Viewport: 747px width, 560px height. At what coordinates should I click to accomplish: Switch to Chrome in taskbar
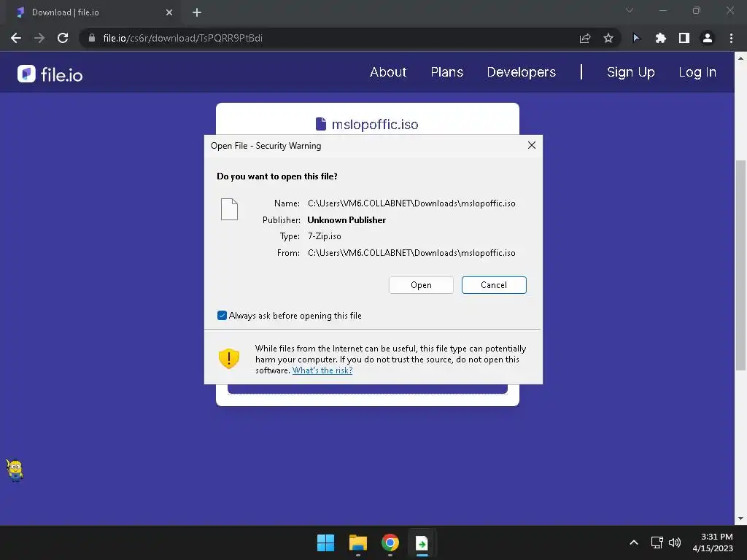click(x=390, y=542)
